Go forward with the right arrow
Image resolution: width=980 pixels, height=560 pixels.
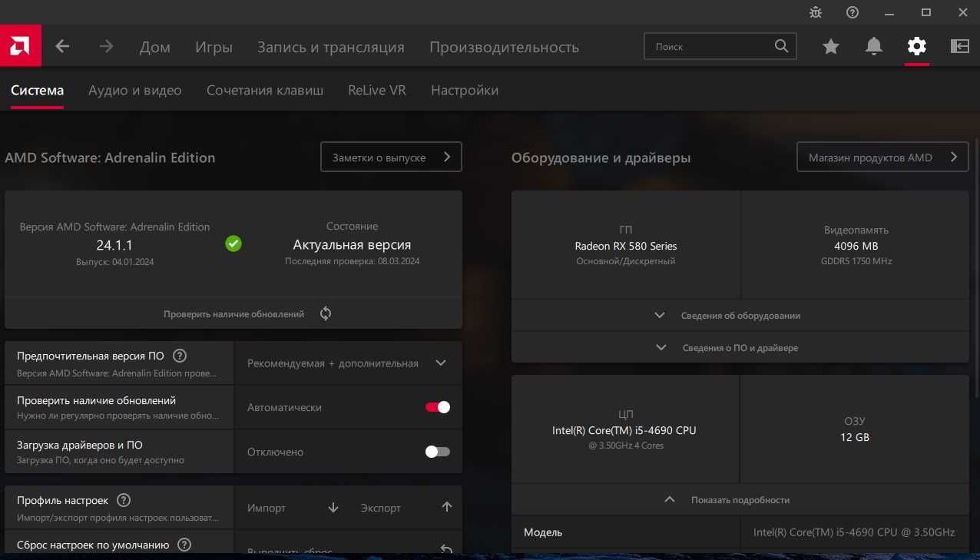106,47
